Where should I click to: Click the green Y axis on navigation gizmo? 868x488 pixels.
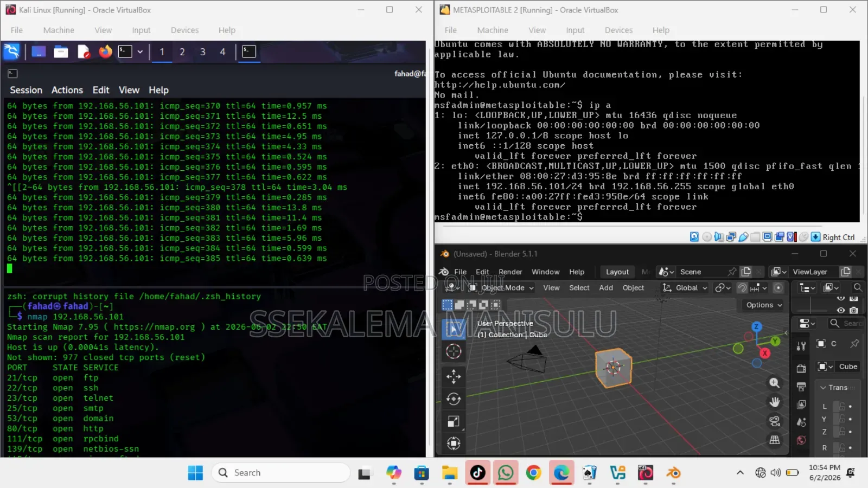(775, 341)
